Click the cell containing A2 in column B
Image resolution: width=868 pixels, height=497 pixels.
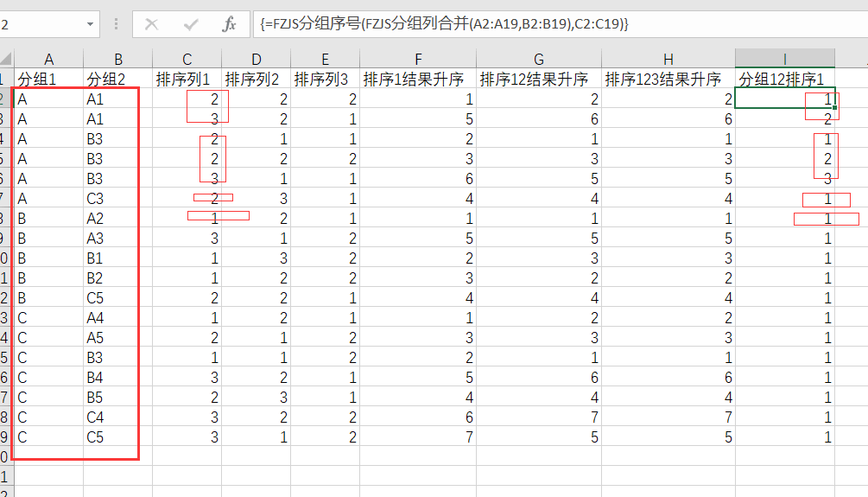pyautogui.click(x=118, y=219)
